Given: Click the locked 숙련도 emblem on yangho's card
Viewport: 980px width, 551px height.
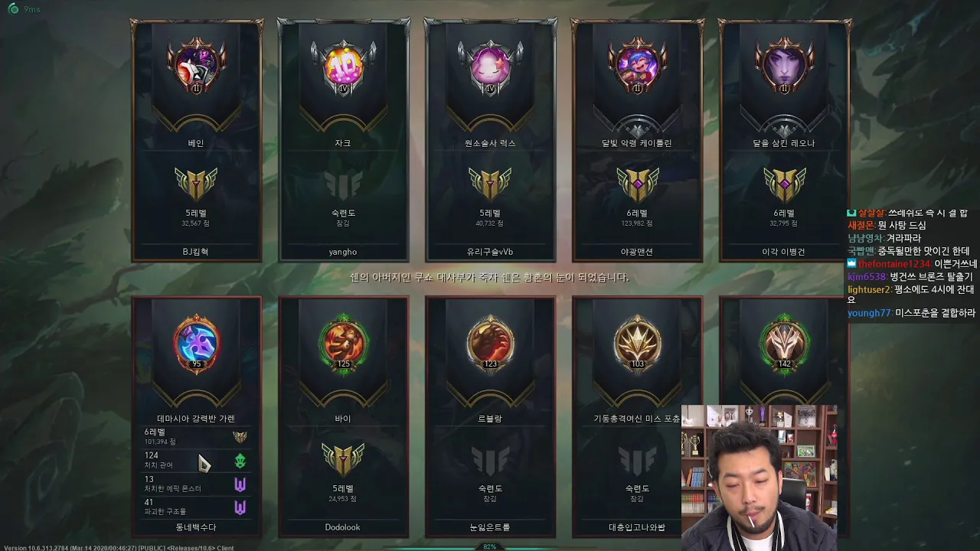Looking at the screenshot, I should click(343, 184).
